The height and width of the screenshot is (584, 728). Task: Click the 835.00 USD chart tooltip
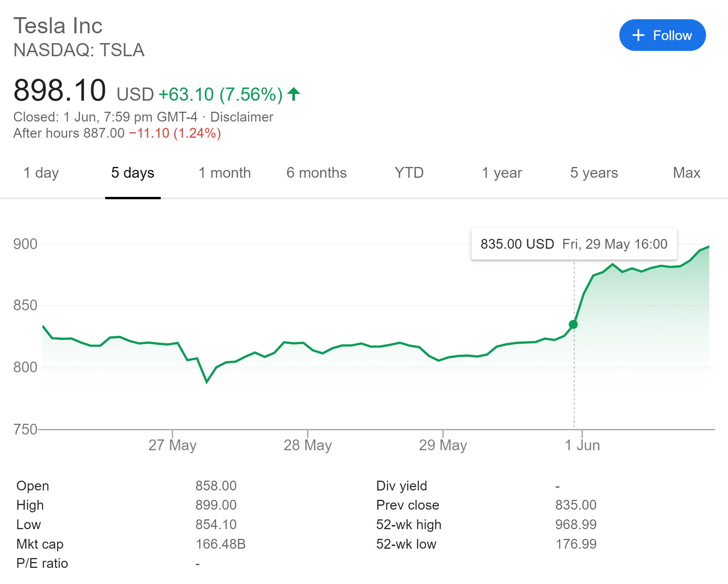point(574,244)
